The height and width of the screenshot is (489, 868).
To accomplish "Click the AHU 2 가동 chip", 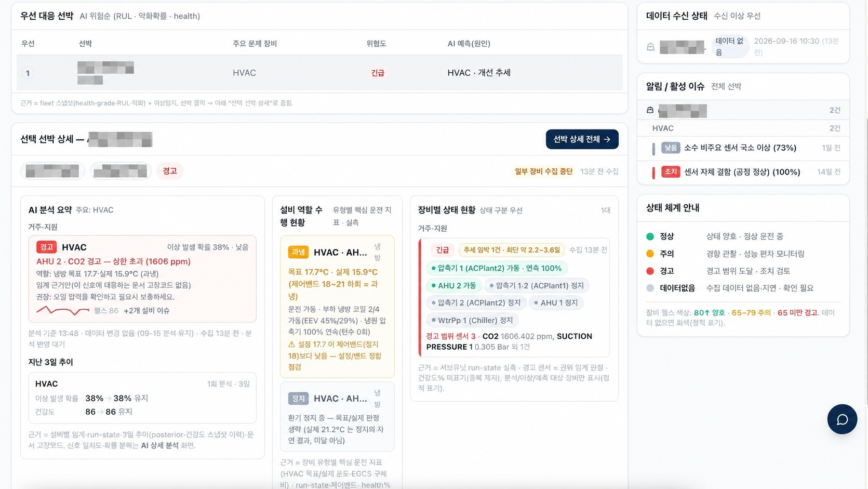I will (x=453, y=285).
